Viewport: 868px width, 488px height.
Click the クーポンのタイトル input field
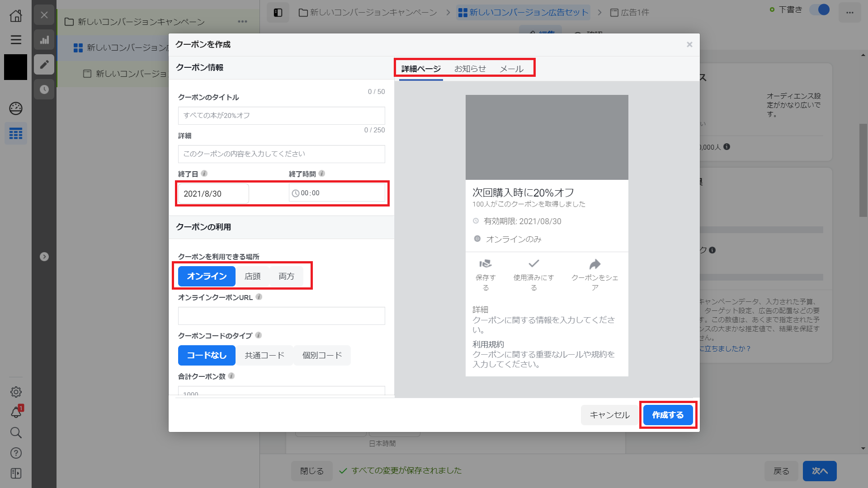(x=281, y=116)
